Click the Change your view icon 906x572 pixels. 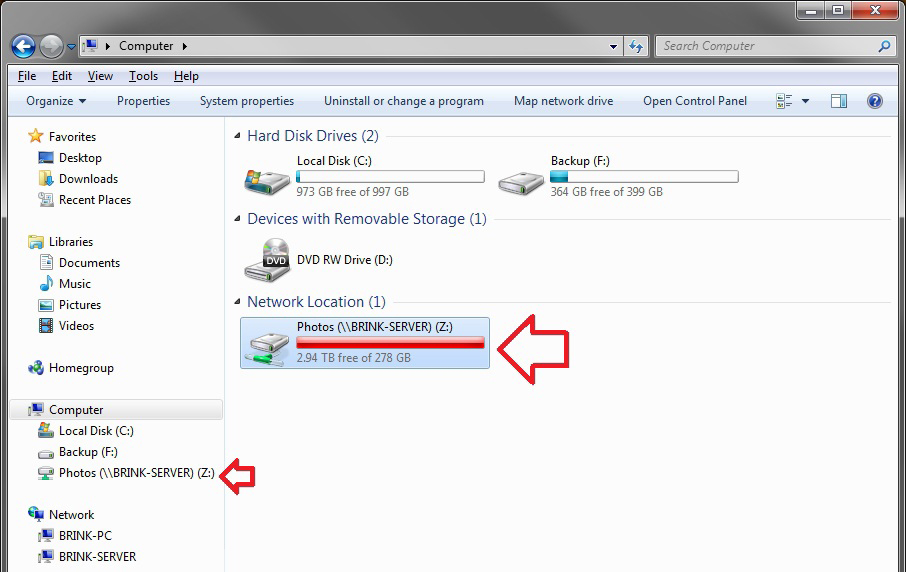(784, 101)
